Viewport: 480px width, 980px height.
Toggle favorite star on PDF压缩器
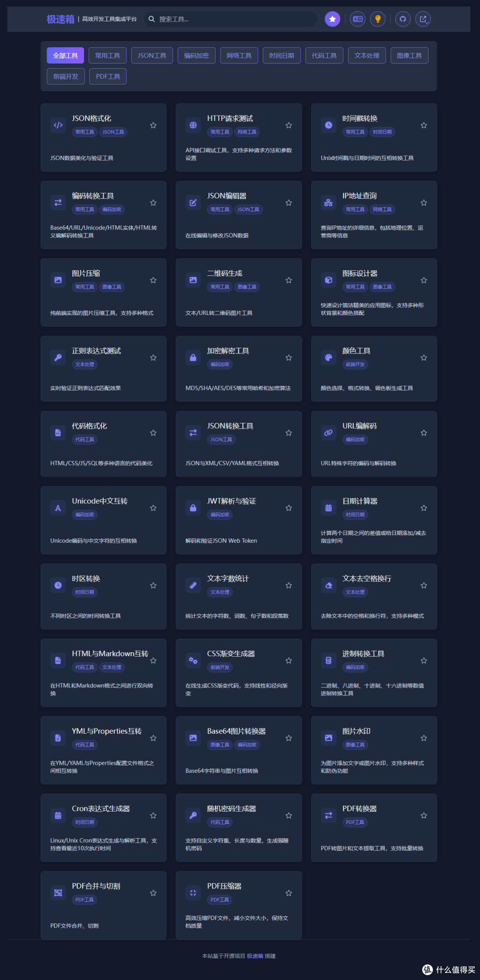(289, 893)
